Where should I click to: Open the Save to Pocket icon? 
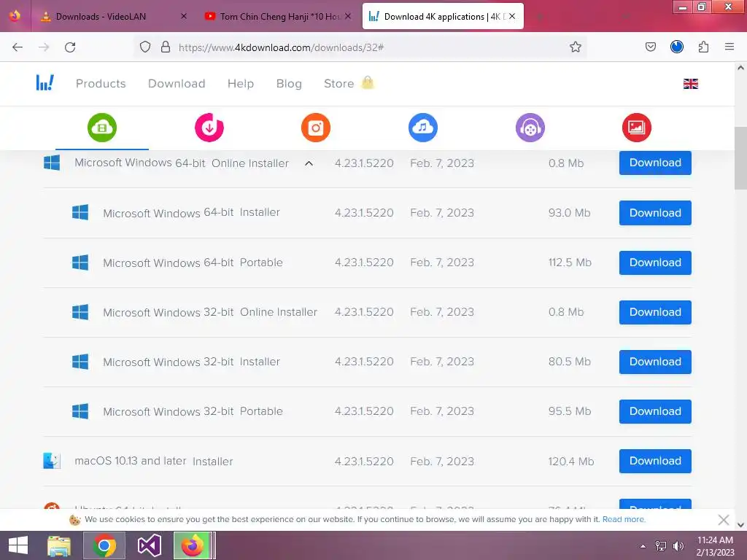pos(651,47)
